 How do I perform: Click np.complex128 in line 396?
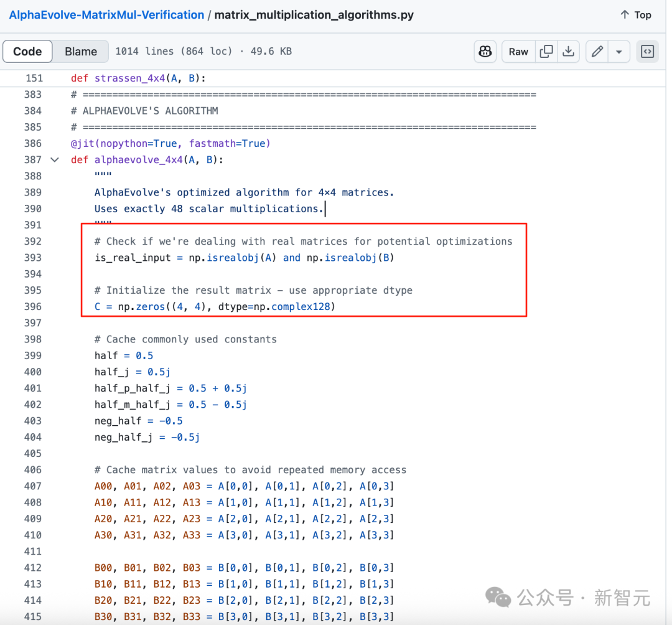pyautogui.click(x=292, y=306)
